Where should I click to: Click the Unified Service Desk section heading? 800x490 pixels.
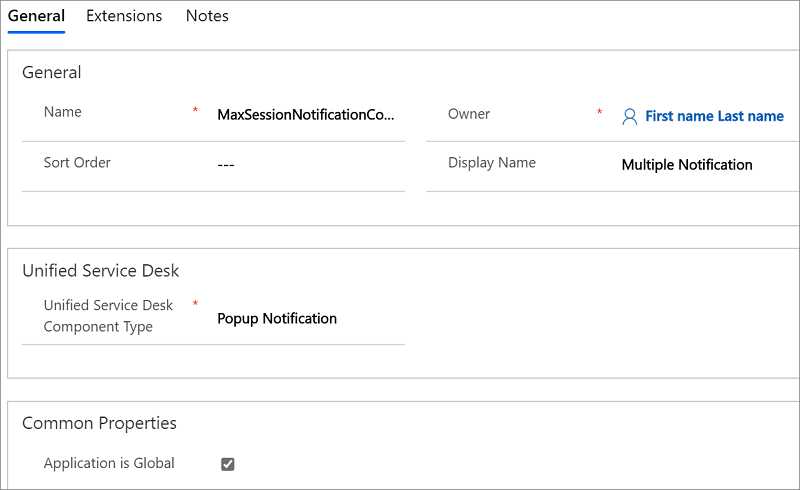(101, 271)
